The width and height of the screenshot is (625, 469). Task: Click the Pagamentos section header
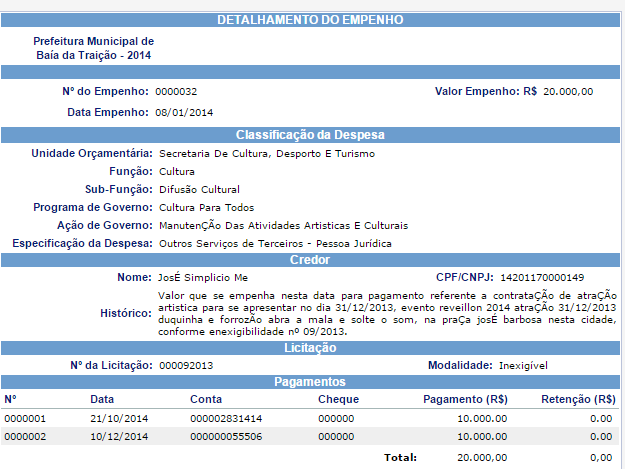310,382
